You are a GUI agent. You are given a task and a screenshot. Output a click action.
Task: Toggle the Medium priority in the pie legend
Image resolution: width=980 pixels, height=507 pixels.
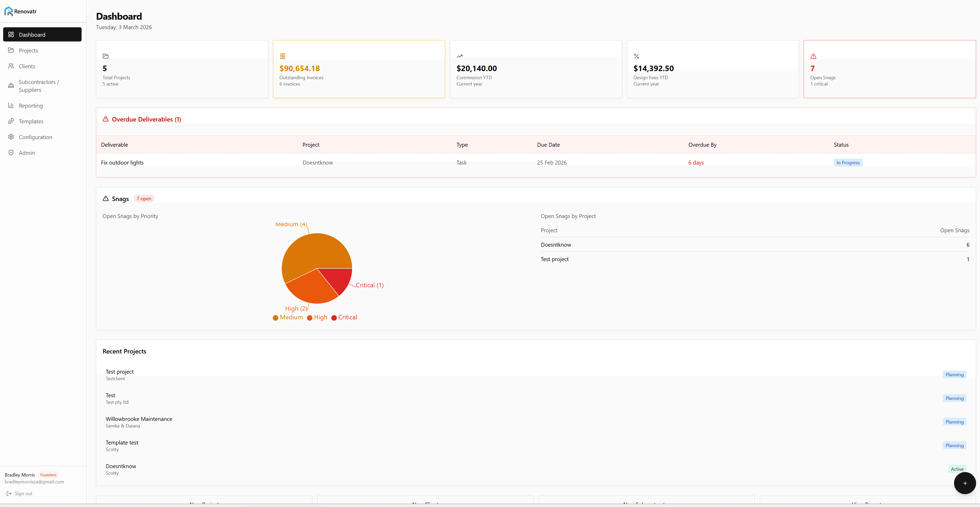[287, 318]
